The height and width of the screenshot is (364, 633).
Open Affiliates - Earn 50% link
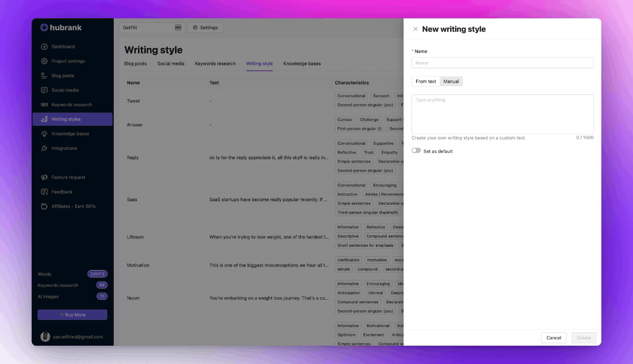click(x=73, y=206)
